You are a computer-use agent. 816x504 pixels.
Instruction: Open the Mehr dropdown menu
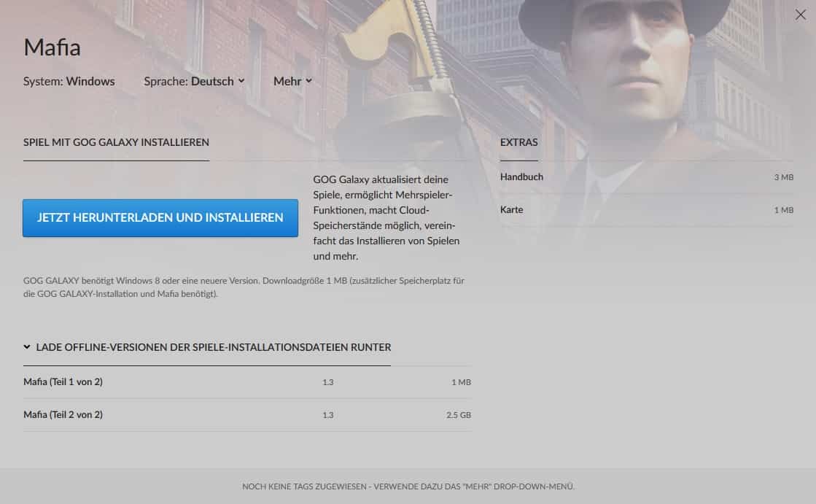coord(292,81)
